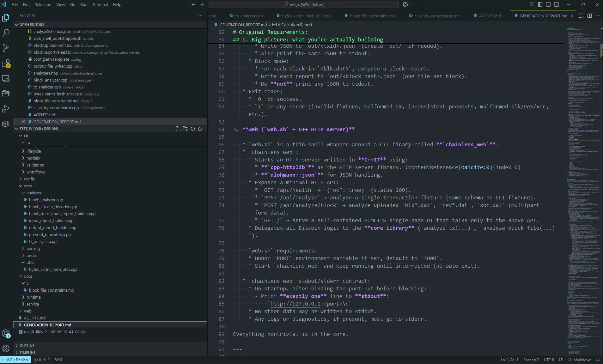Open the Extensions view
This screenshot has width=603, height=364.
(x=6, y=64)
